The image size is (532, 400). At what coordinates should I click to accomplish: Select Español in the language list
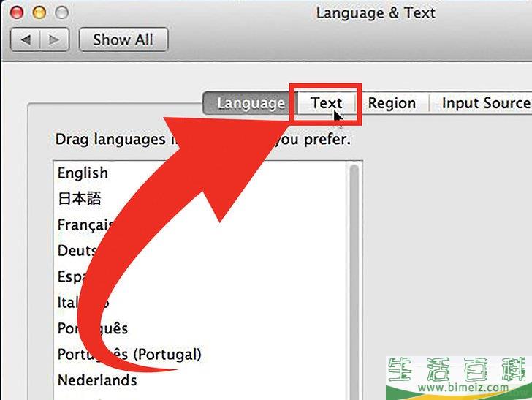tap(200, 276)
